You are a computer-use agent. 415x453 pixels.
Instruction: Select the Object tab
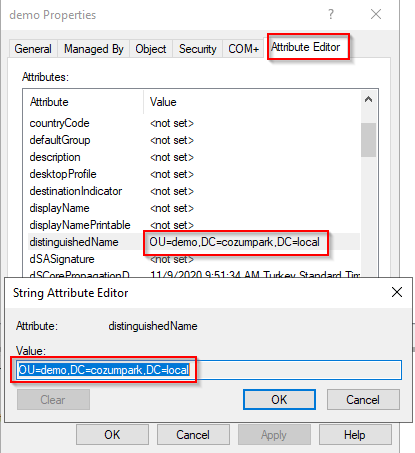click(x=151, y=49)
